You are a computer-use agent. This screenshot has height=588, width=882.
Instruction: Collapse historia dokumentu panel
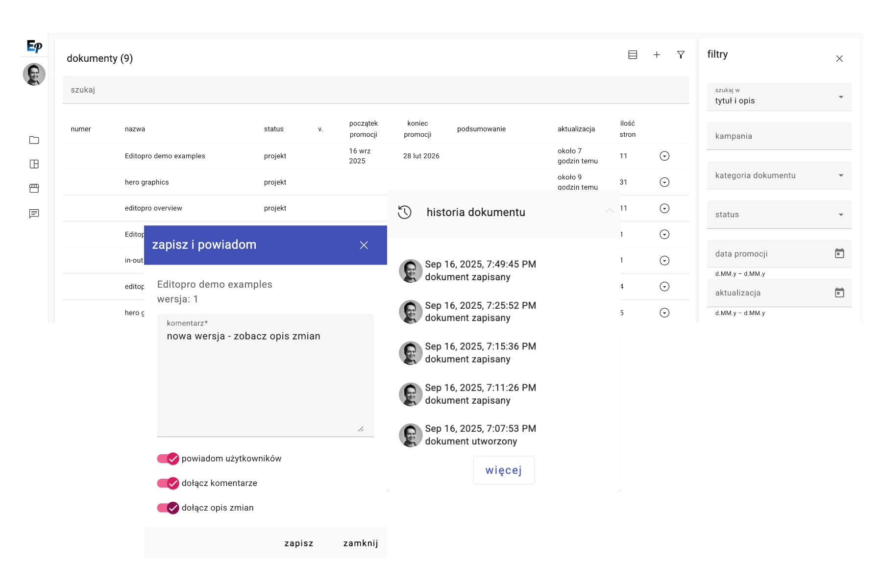610,211
